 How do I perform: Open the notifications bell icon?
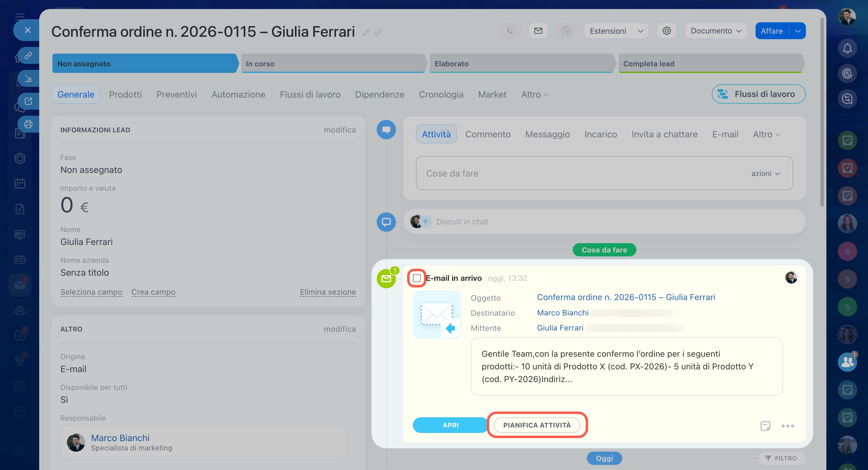(x=847, y=49)
